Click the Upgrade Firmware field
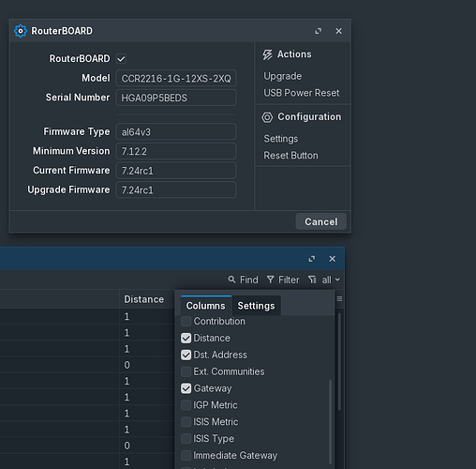The image size is (476, 469). (x=176, y=189)
